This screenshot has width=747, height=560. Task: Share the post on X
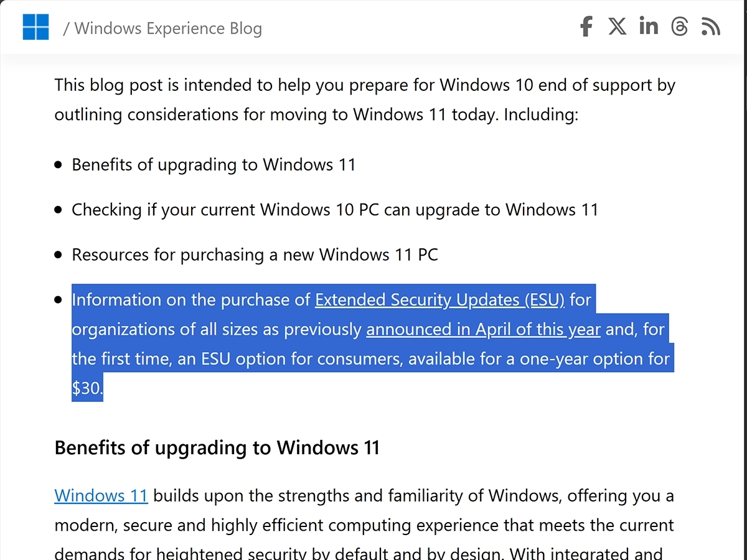click(x=617, y=27)
